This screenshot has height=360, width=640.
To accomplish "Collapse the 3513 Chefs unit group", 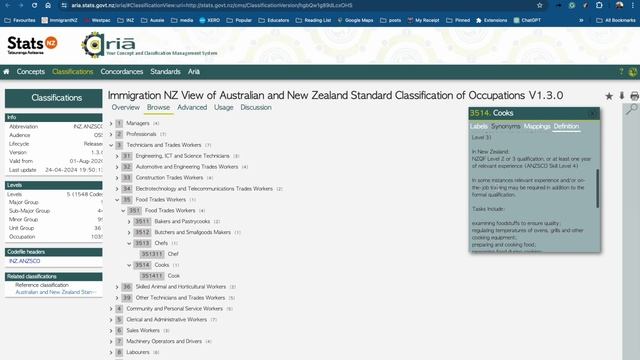I will coord(129,243).
